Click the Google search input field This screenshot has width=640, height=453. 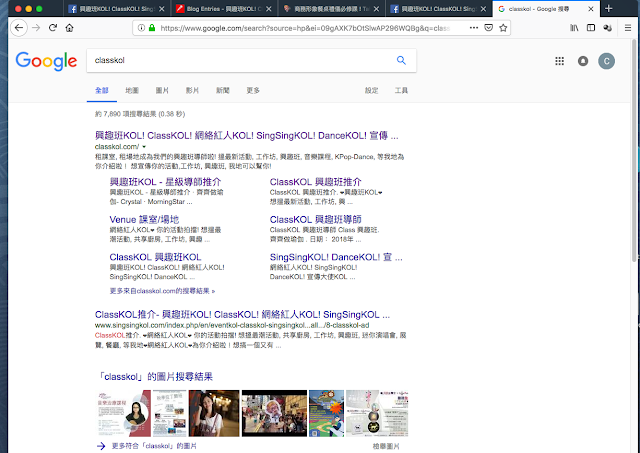pos(241,60)
